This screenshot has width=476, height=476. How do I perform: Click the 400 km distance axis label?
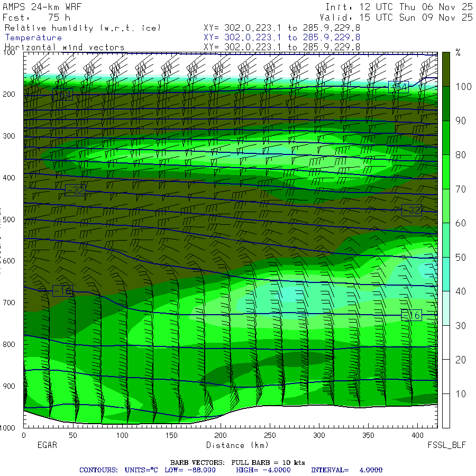click(x=417, y=435)
